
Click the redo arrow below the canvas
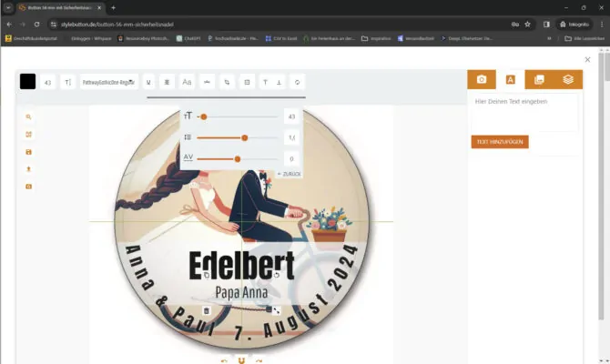point(259,361)
